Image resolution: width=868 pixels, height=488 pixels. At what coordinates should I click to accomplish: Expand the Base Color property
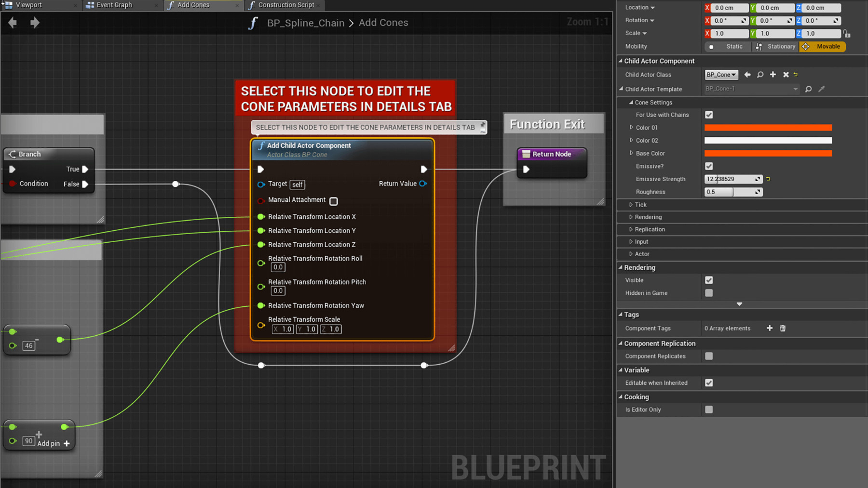tap(632, 153)
